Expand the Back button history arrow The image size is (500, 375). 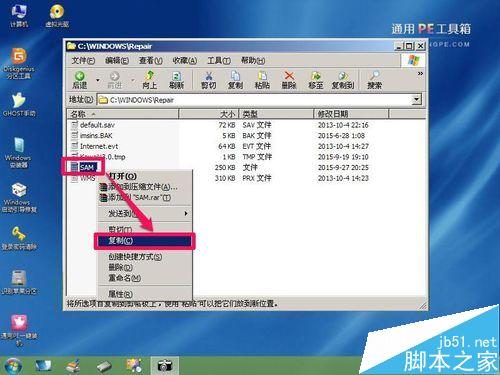[98, 80]
